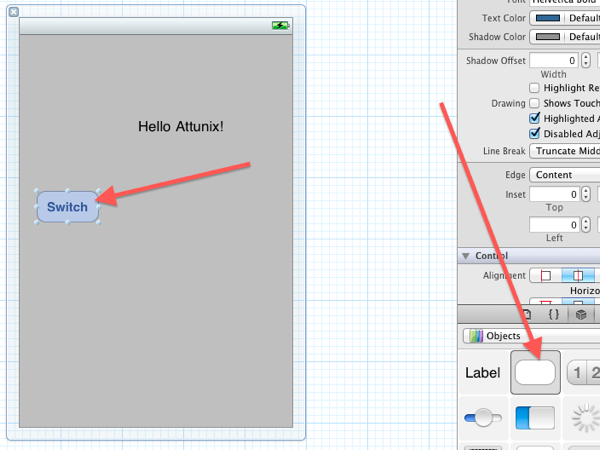The width and height of the screenshot is (600, 450).
Task: Select the Label object in library
Action: (483, 373)
